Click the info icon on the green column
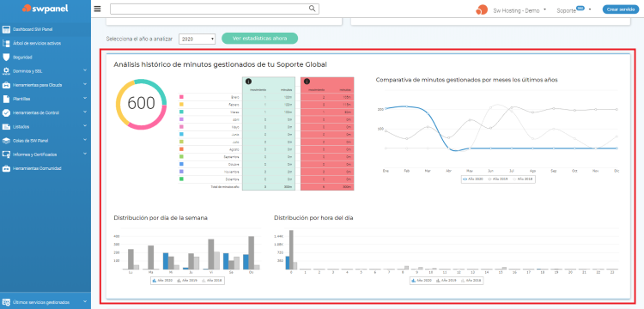Image resolution: width=644 pixels, height=309 pixels. [248, 82]
